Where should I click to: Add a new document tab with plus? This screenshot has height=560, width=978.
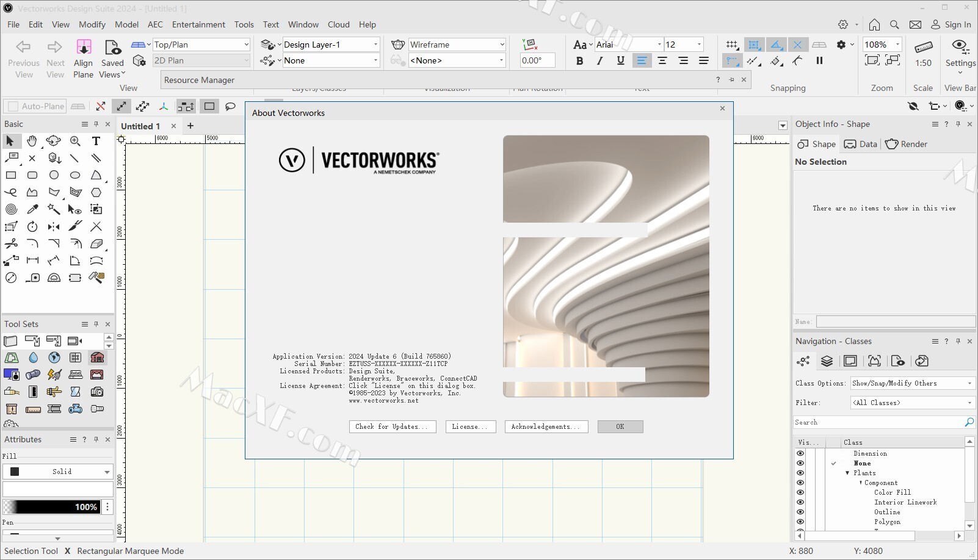[x=190, y=126]
